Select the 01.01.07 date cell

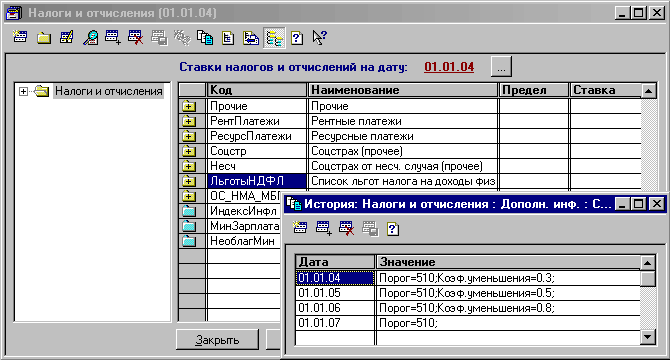tap(335, 323)
